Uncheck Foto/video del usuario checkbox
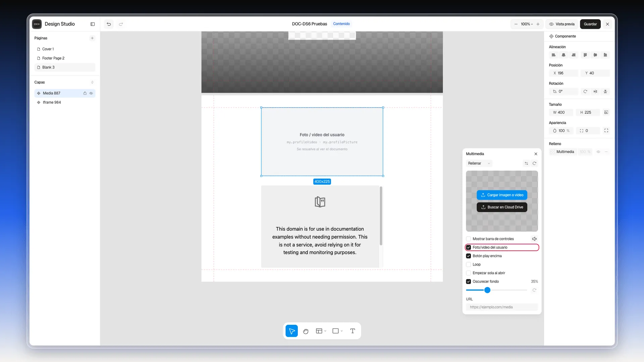The image size is (644, 362). point(469,247)
